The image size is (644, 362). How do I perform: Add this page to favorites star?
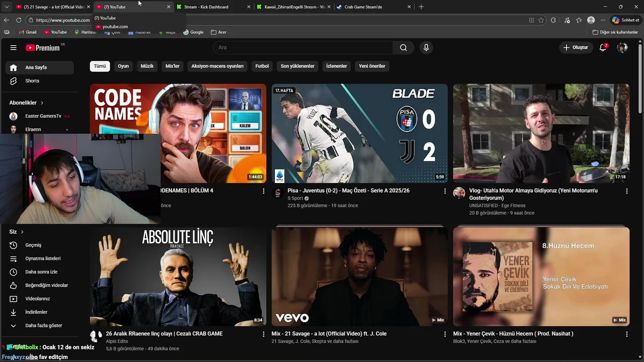[541, 20]
